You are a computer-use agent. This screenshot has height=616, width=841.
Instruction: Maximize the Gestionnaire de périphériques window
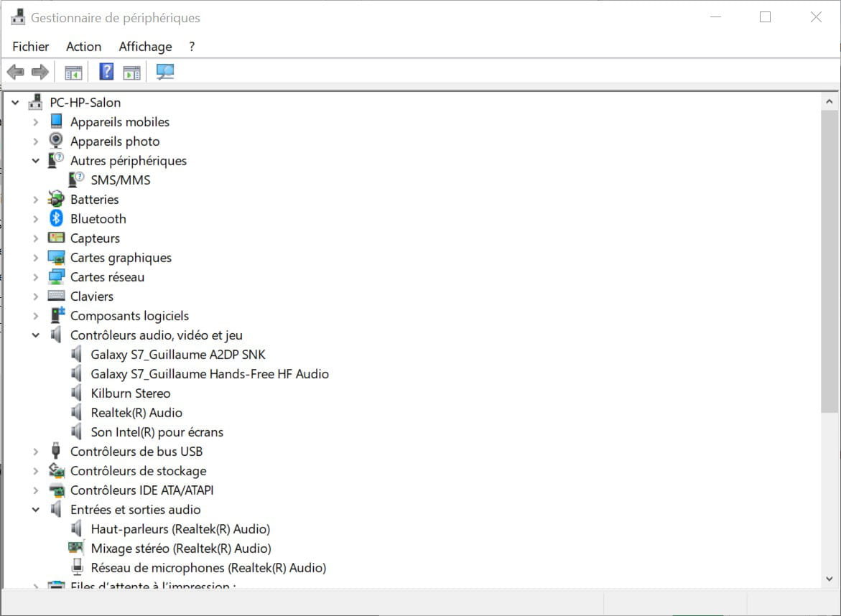(x=765, y=17)
